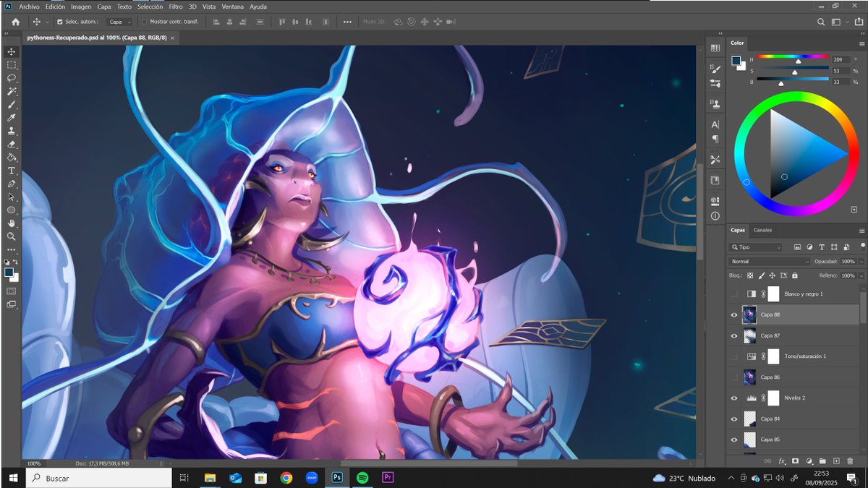
Task: Show Tono/saturación 1 layer
Action: [734, 356]
